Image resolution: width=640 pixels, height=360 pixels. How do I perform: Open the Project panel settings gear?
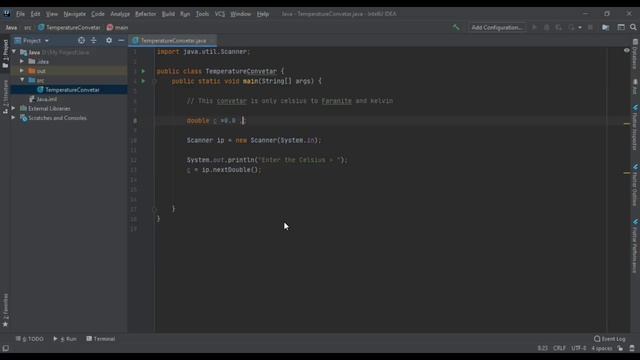pos(109,40)
